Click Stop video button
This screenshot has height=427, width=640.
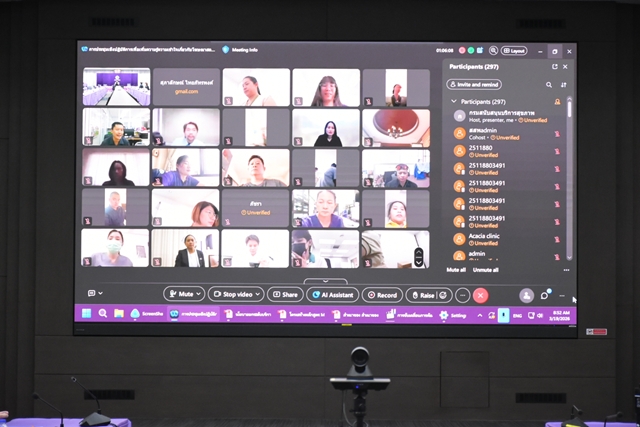click(232, 295)
